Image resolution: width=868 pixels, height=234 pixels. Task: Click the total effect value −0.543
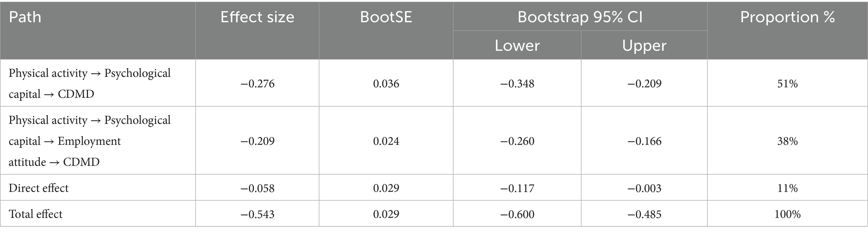pyautogui.click(x=257, y=214)
